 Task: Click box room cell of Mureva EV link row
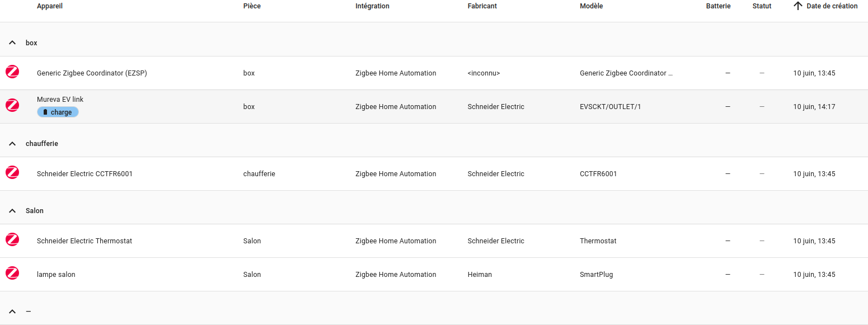click(249, 107)
